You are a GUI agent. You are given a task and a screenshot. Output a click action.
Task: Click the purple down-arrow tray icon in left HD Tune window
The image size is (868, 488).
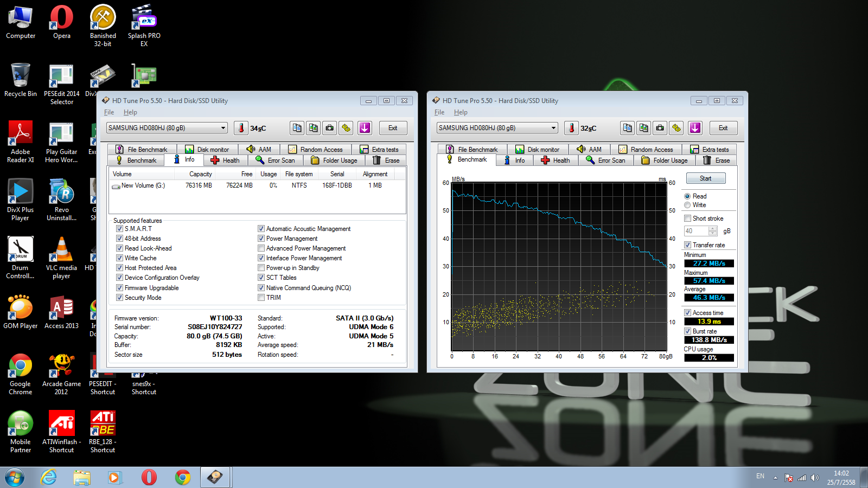pyautogui.click(x=365, y=128)
